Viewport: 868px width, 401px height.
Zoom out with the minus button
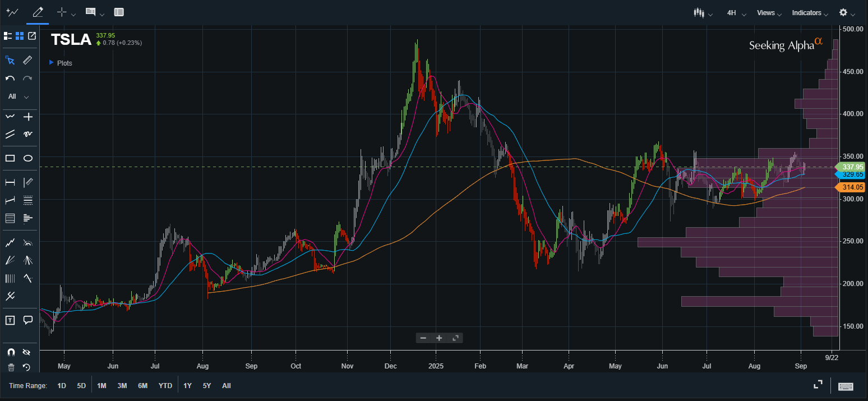pyautogui.click(x=423, y=338)
